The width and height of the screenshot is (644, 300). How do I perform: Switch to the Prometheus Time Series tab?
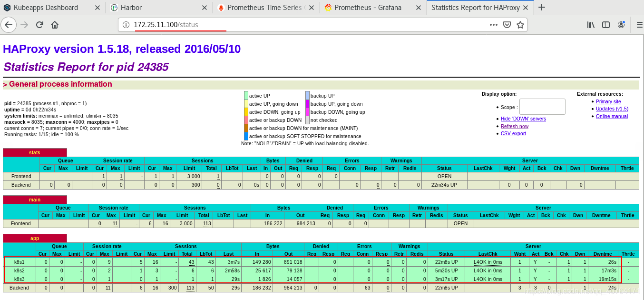pyautogui.click(x=266, y=8)
